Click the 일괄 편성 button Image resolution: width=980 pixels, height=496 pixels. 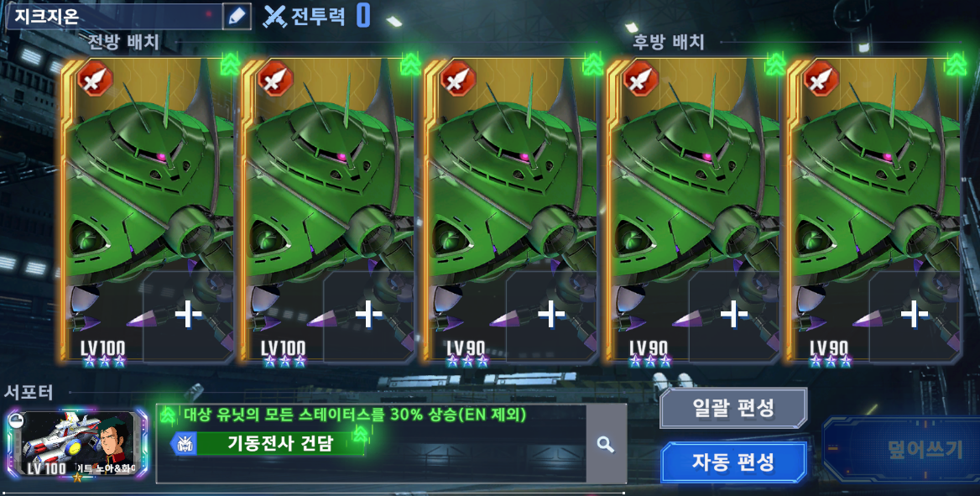pos(733,408)
